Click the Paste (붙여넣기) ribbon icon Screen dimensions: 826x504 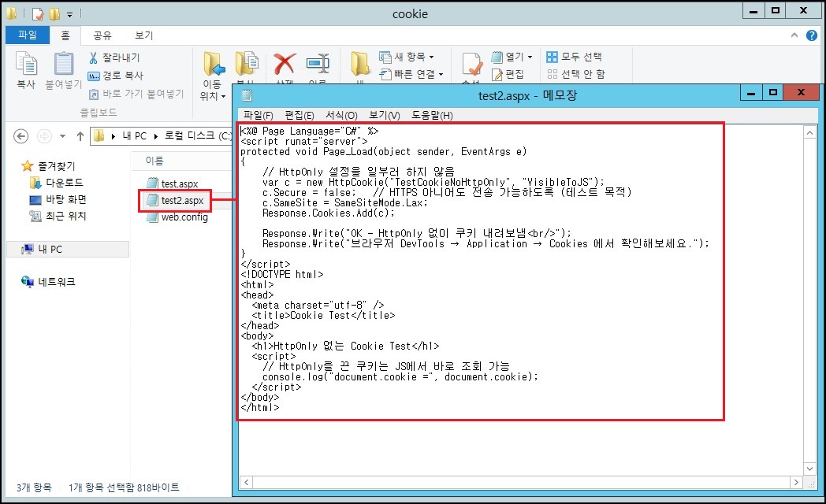[63, 65]
